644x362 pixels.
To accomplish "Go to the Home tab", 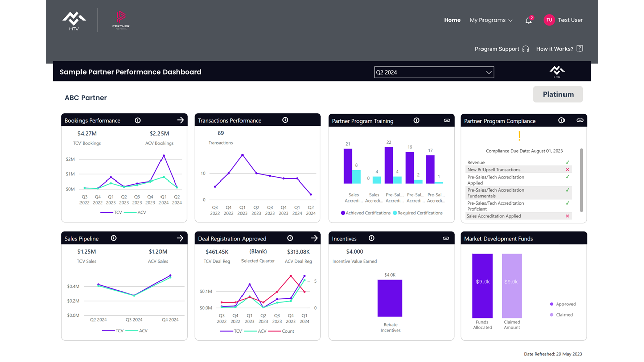I will [452, 20].
